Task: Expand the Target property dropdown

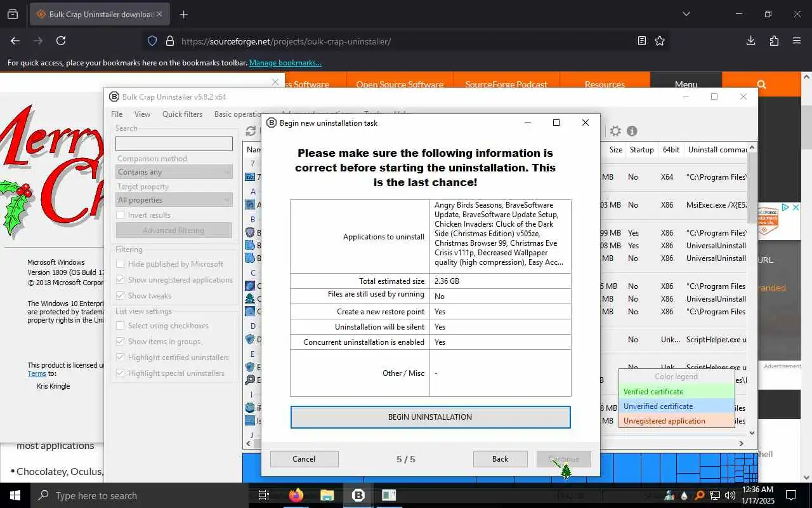Action: tap(174, 200)
